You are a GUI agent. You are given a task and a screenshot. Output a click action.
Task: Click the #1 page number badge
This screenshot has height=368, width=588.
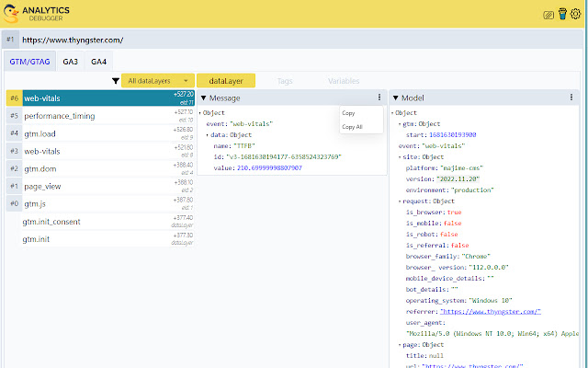(x=10, y=40)
